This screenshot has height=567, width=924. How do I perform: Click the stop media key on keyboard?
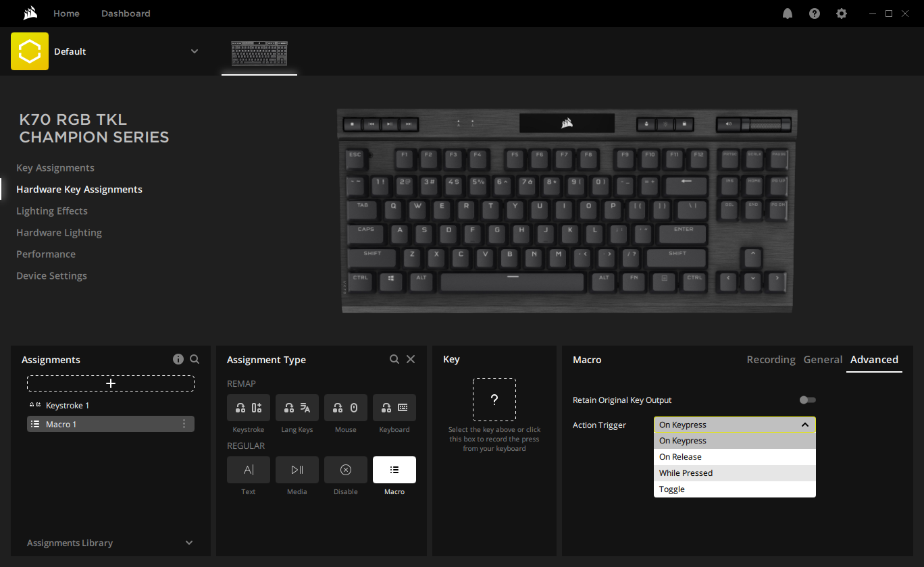(353, 124)
